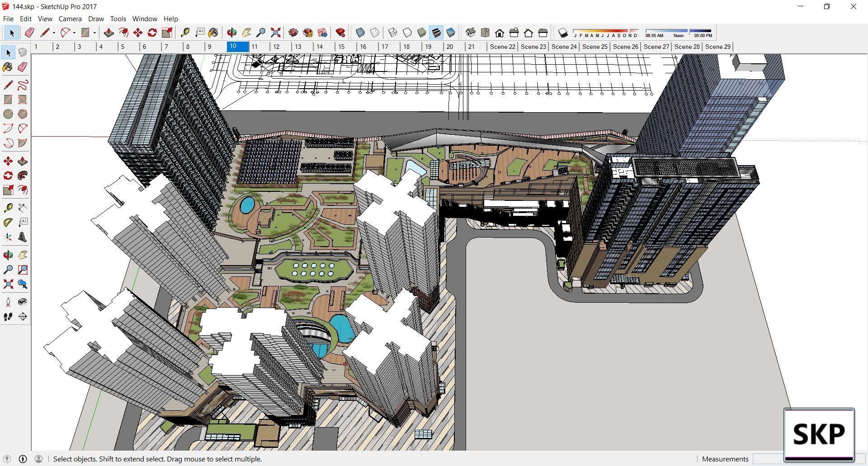868x466 pixels.
Task: Open the Rectangle tool dropdown arrow
Action: (94, 32)
